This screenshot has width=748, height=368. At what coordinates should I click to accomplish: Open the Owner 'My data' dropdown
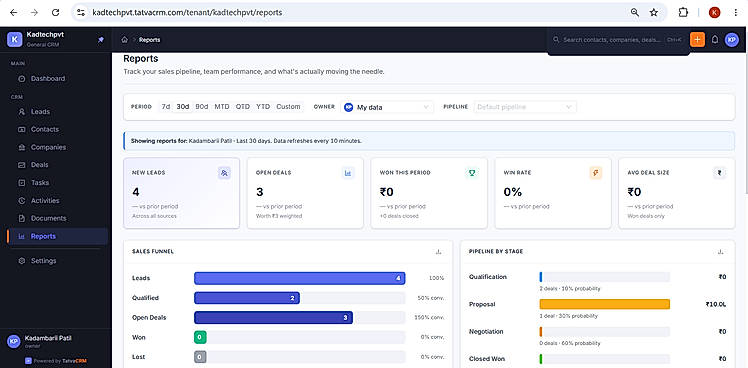click(387, 107)
